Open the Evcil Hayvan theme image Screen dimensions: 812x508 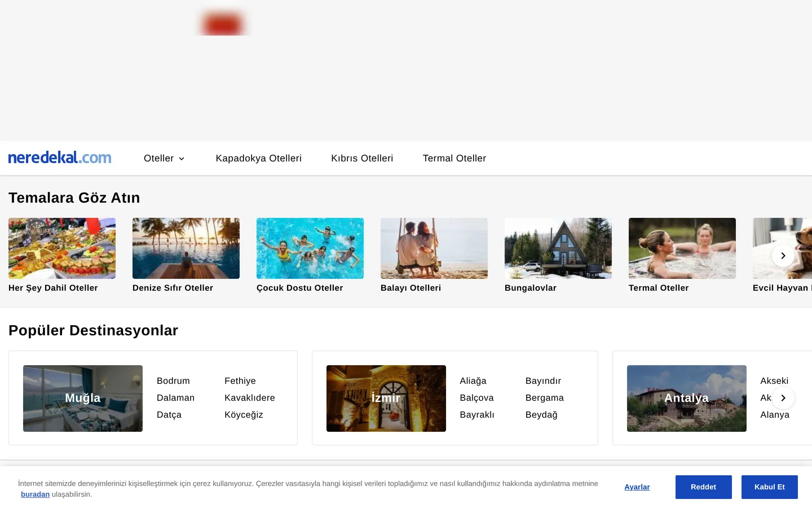(783, 248)
